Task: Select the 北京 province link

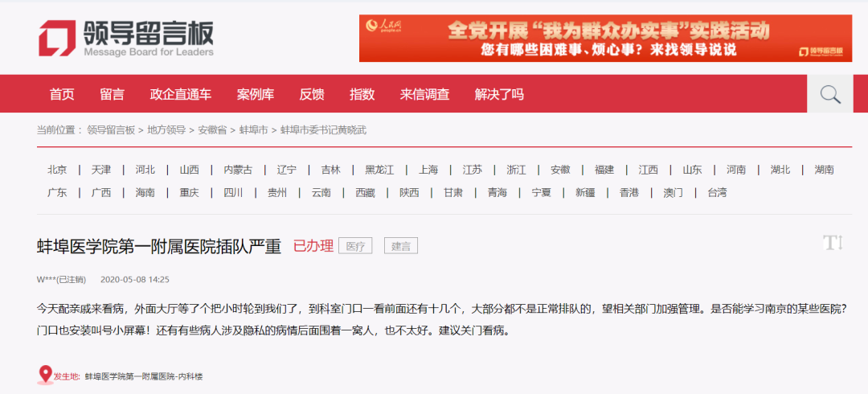Action: coord(57,170)
